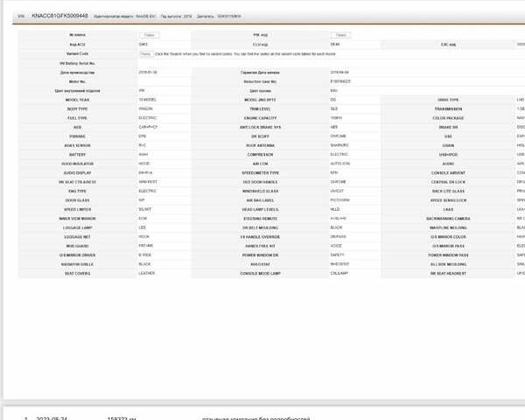
Task: Click the RADIATOR GRILLE label cell
Action: point(77,263)
